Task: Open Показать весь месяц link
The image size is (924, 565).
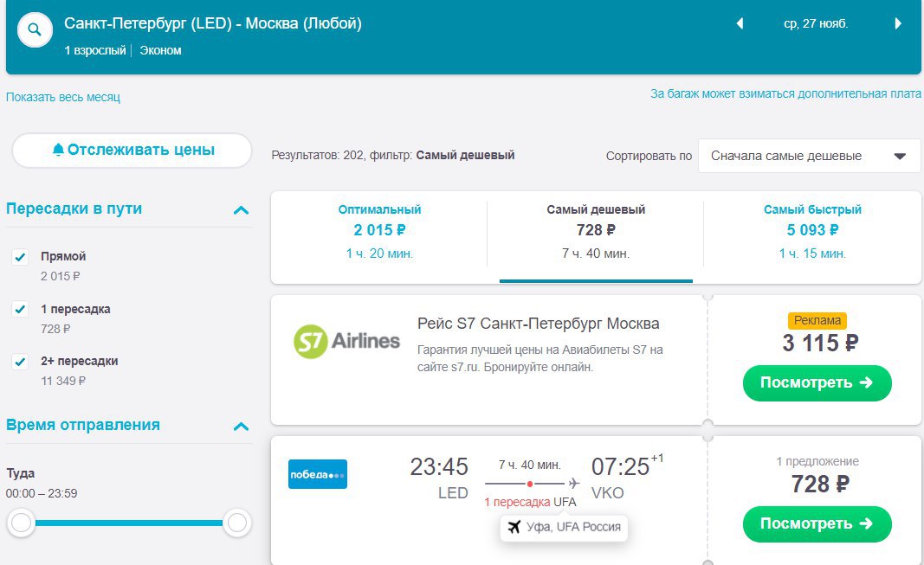Action: click(x=63, y=97)
